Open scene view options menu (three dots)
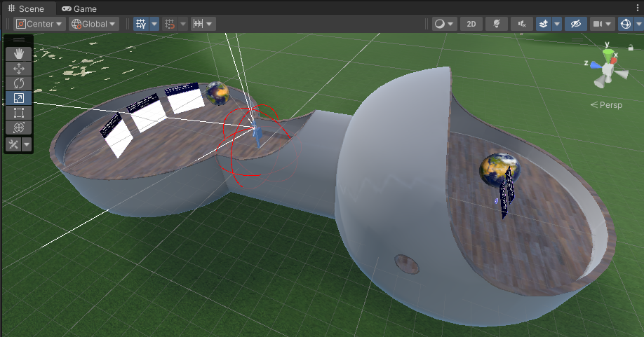644x337 pixels. click(x=638, y=8)
